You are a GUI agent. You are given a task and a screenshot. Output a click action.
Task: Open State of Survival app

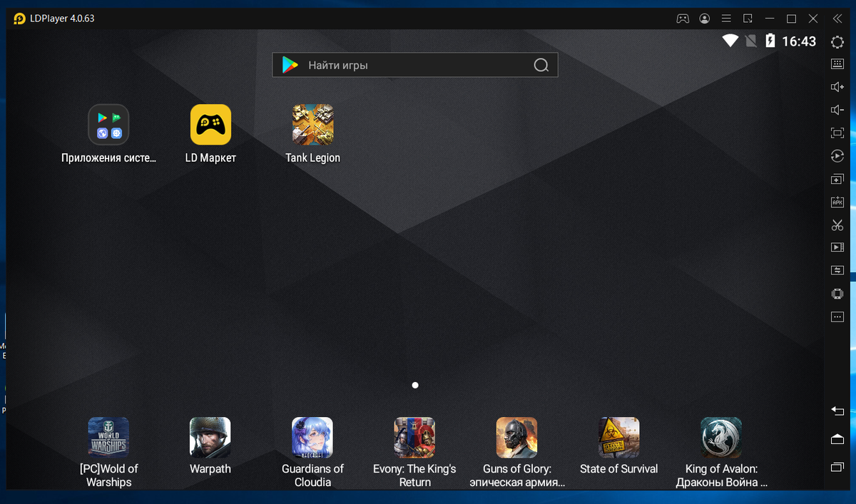pos(619,438)
